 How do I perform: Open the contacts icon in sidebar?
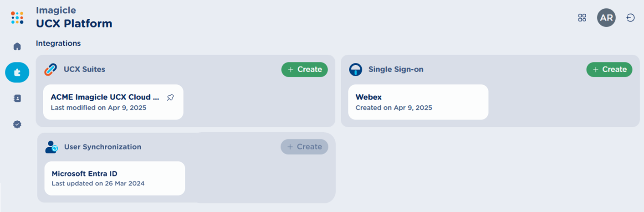(x=17, y=98)
